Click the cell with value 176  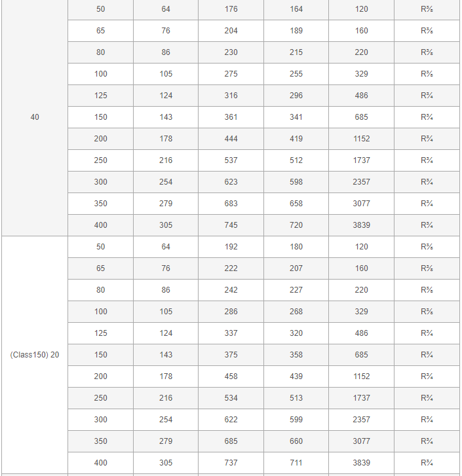[x=231, y=9]
